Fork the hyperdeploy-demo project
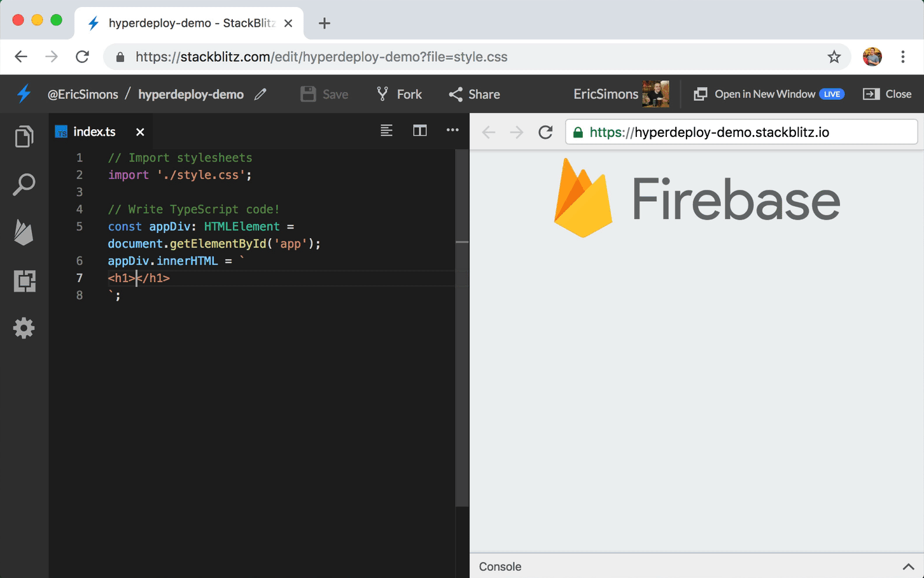 coord(399,94)
